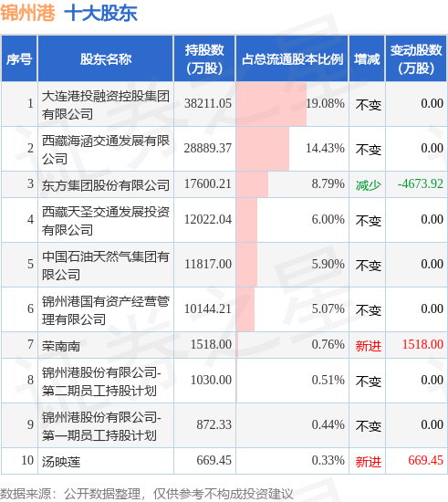
Task: Click 新进 status in 荣南南 row
Action: [369, 346]
